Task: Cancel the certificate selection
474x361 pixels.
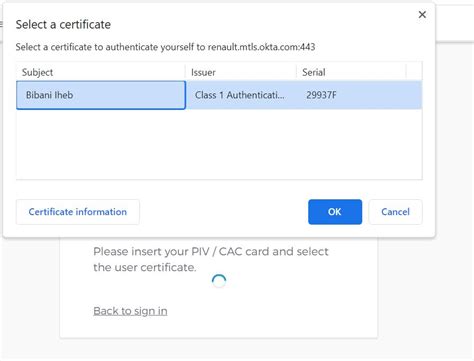Action: [x=395, y=212]
